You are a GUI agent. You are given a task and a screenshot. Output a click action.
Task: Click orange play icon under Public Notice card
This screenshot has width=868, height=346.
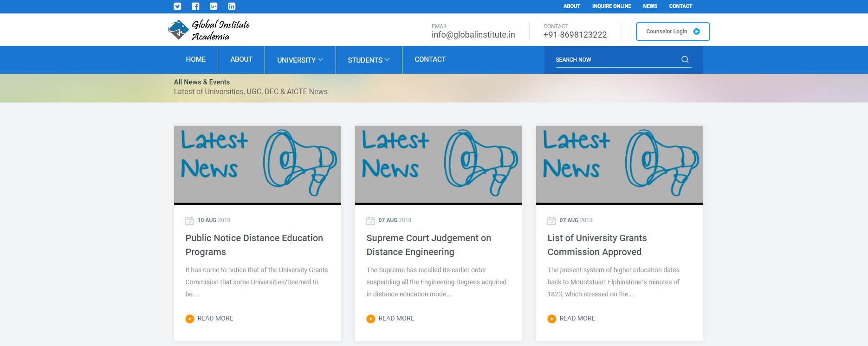189,319
